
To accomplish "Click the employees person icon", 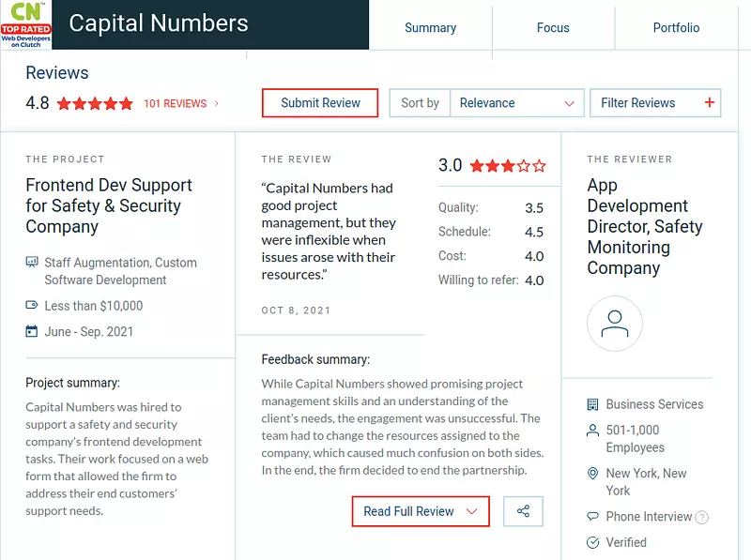I will coord(592,430).
